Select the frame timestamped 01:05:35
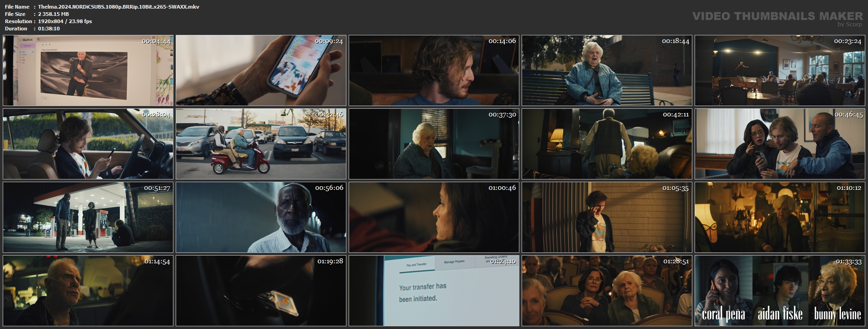 click(607, 218)
